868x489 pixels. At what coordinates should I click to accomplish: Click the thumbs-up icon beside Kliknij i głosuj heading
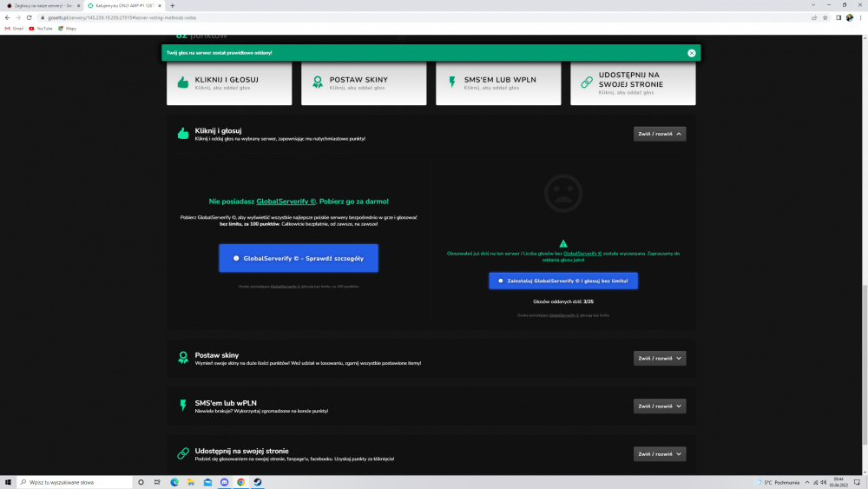(x=183, y=134)
